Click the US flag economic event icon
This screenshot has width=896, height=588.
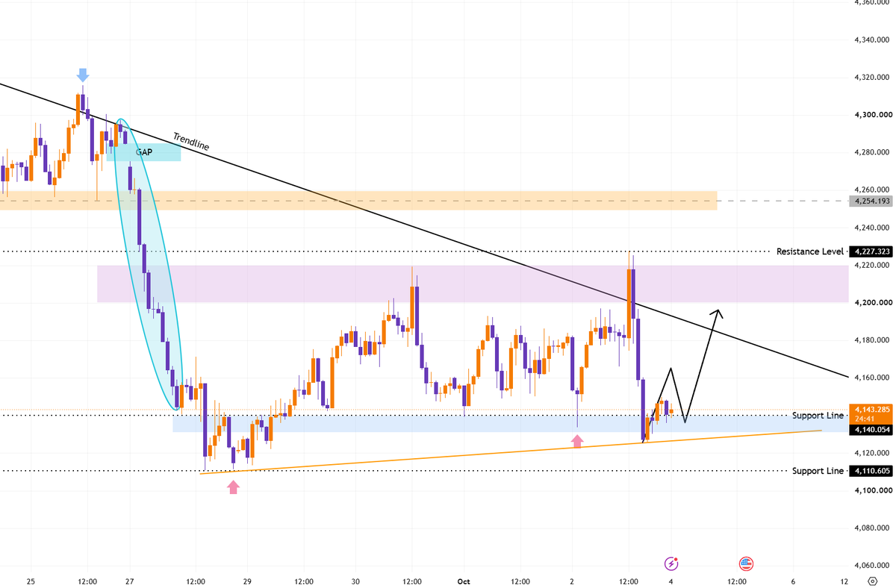[745, 564]
